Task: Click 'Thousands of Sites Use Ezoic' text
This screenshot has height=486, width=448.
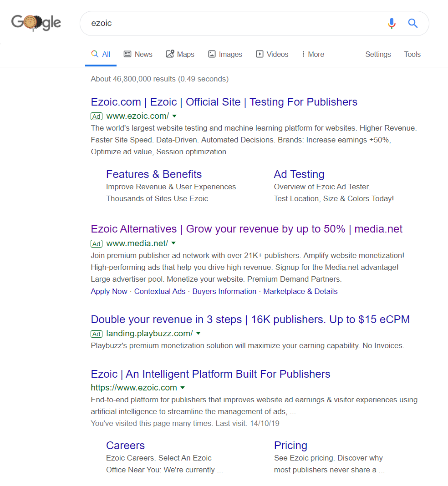Action: (157, 199)
